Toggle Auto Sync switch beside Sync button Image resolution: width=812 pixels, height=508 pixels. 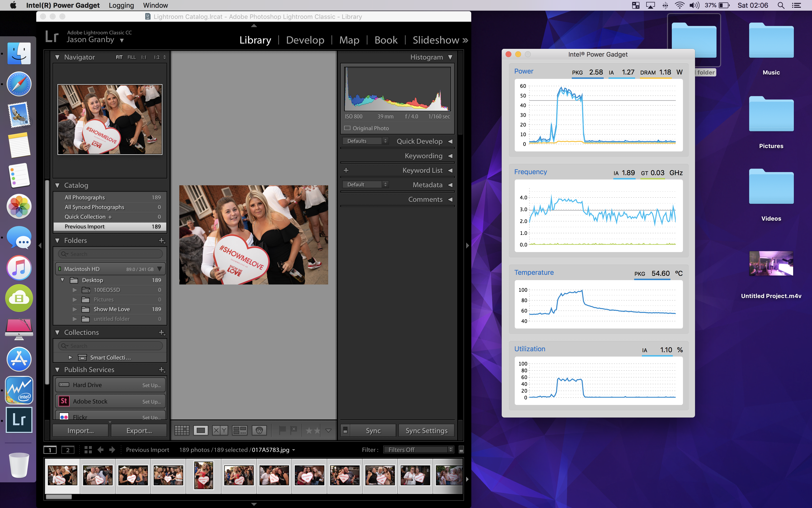tap(345, 430)
